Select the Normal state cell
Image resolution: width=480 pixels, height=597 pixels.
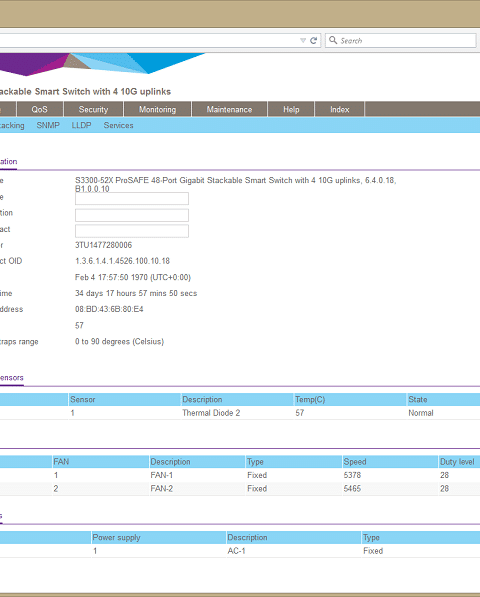421,413
